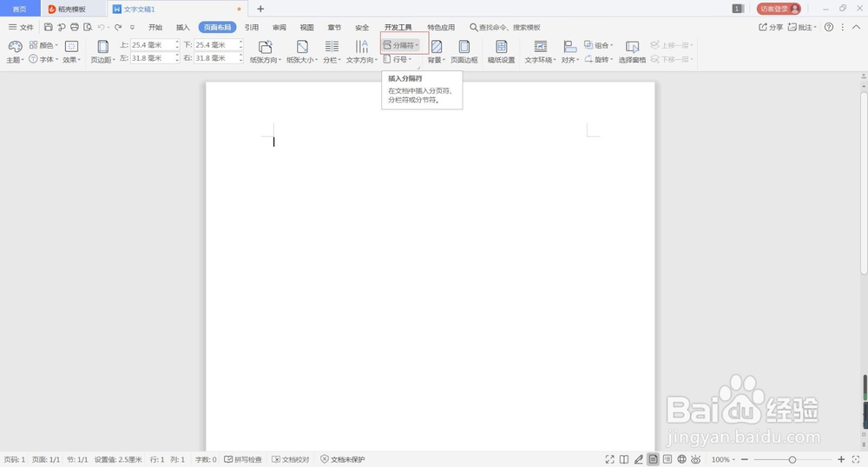Viewport: 868px width, 467px height.
Task: Click the zoom slider handle
Action: coord(792,459)
